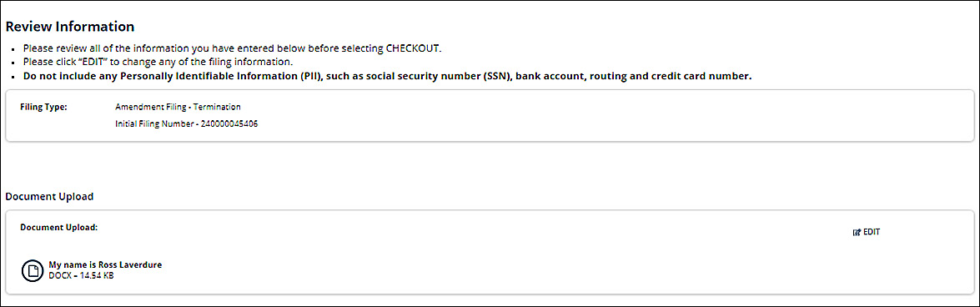980x307 pixels.
Task: Click the circular document file icon
Action: [32, 270]
